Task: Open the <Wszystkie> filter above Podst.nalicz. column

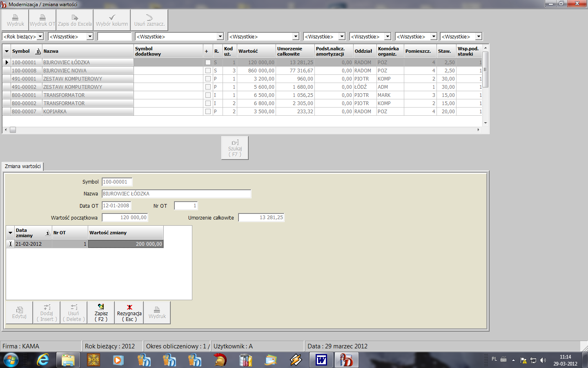Action: coord(342,36)
